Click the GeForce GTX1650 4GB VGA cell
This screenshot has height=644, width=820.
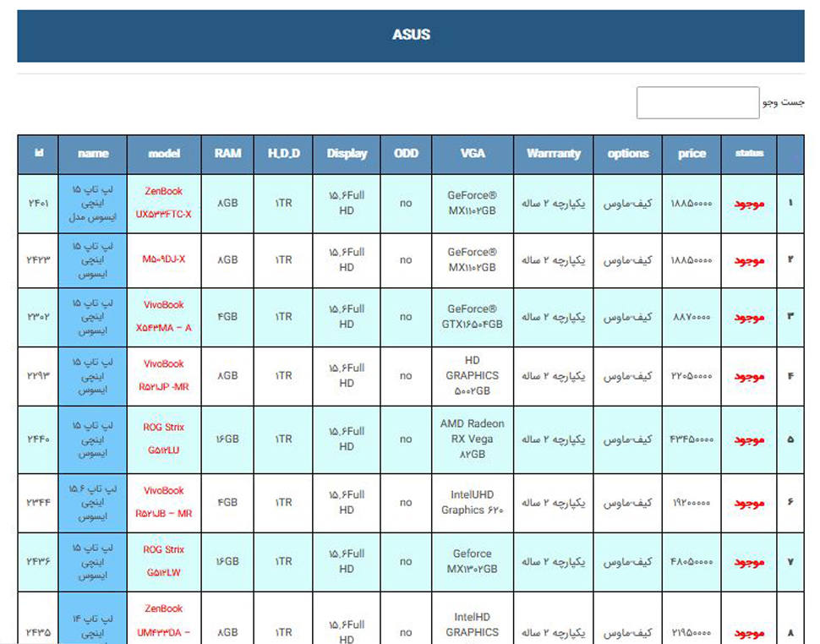pyautogui.click(x=473, y=317)
